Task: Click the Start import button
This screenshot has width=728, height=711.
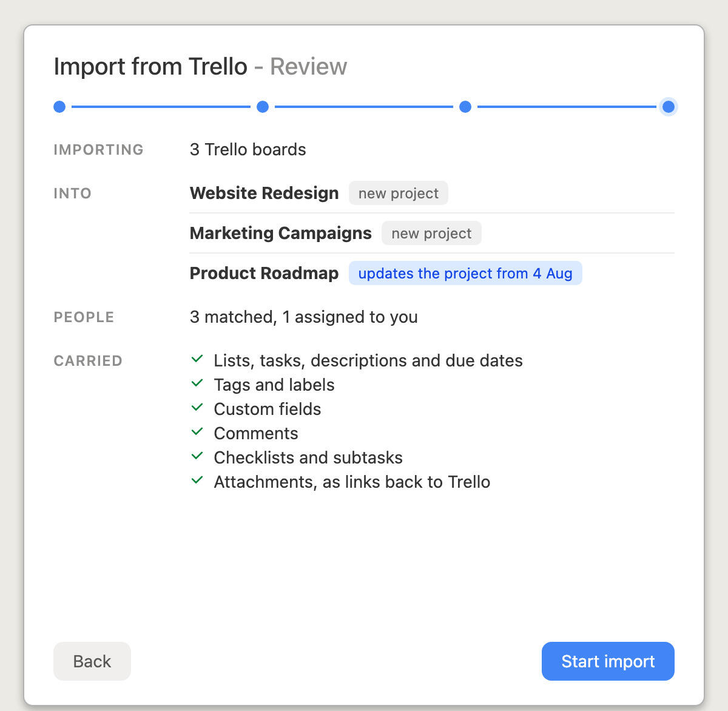Action: [x=608, y=661]
